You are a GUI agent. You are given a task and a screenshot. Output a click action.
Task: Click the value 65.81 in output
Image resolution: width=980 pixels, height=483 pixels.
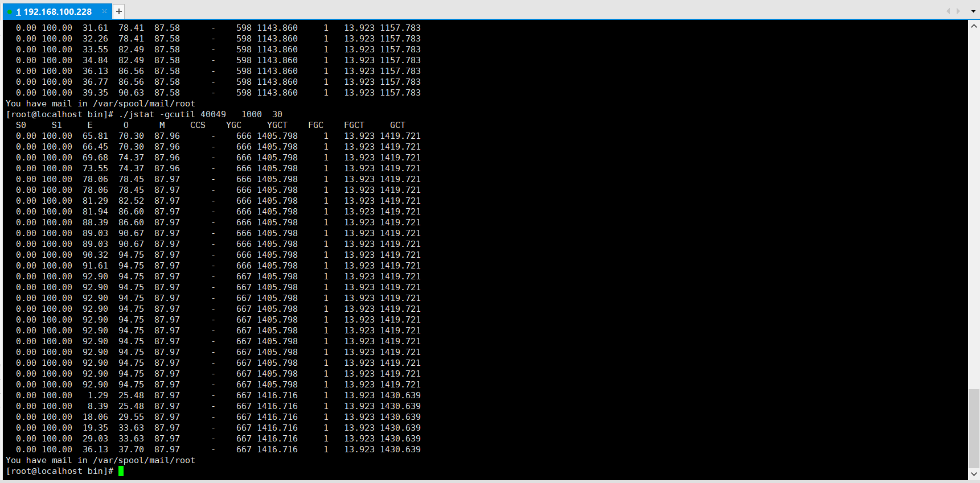tap(95, 136)
